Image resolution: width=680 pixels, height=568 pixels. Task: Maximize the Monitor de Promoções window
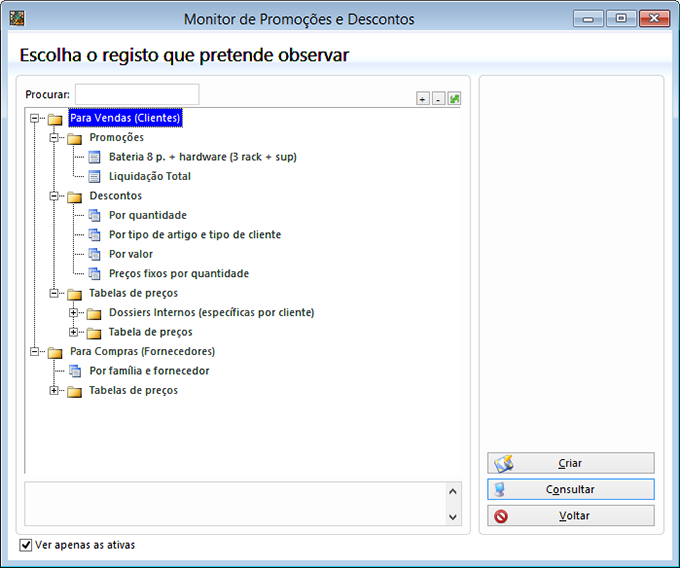621,19
